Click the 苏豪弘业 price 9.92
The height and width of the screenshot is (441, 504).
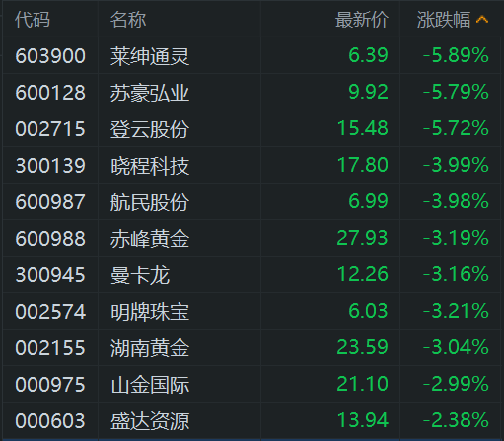(368, 92)
